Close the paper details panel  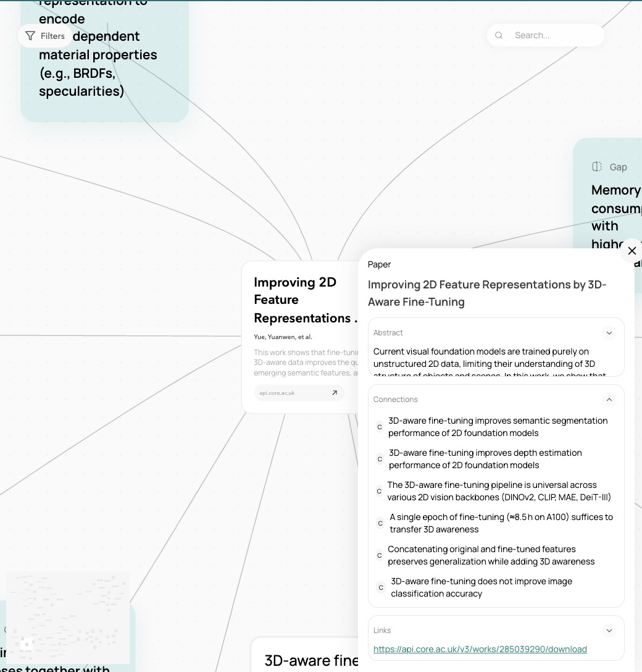point(632,251)
